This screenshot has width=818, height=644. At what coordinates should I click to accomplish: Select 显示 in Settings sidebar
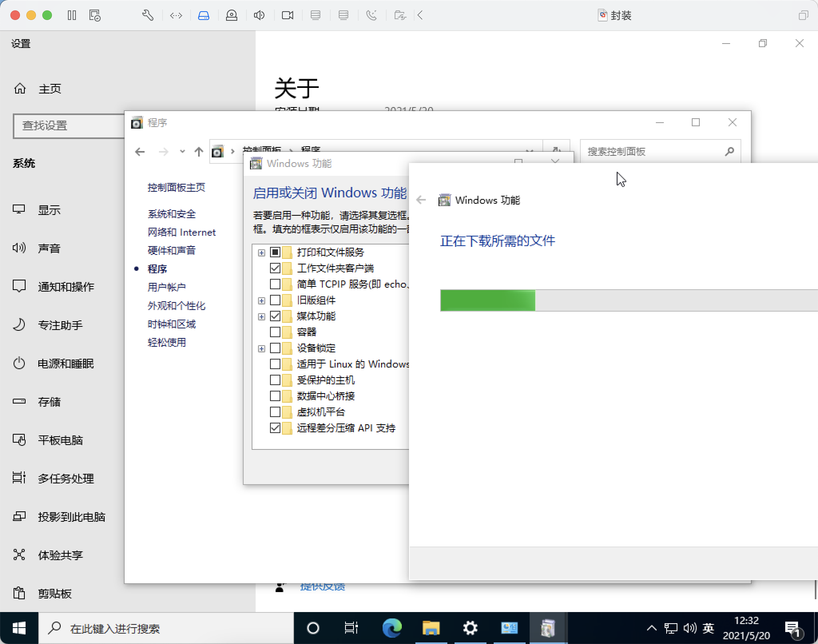click(x=49, y=210)
